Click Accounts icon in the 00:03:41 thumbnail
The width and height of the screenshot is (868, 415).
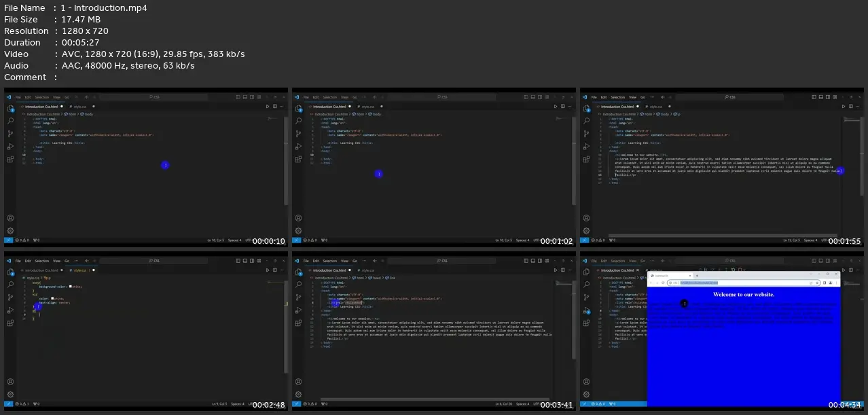pyautogui.click(x=298, y=382)
